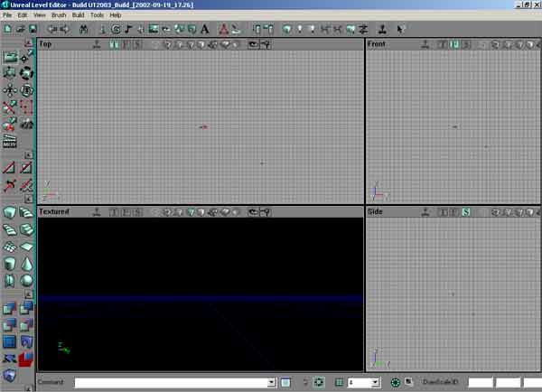Click the New level icon
The height and width of the screenshot is (392, 542).
[x=7, y=29]
